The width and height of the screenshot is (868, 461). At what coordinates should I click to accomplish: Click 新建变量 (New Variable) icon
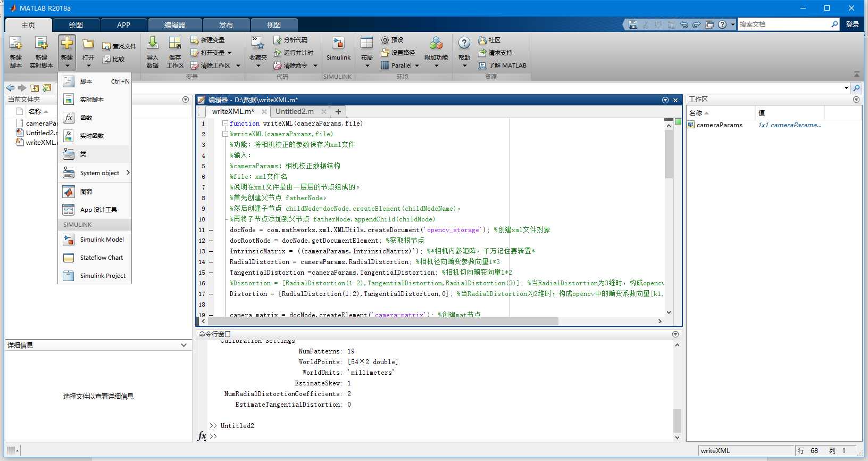point(195,40)
